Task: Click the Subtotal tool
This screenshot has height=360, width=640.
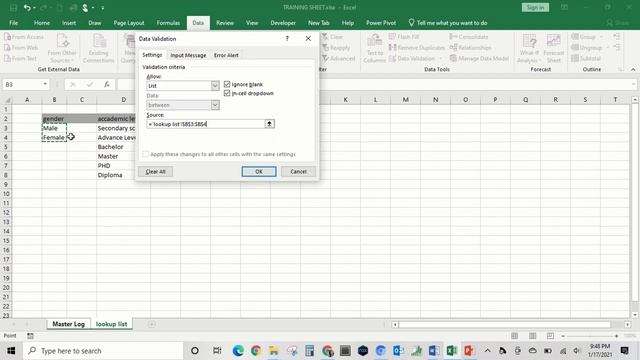Action: click(586, 58)
